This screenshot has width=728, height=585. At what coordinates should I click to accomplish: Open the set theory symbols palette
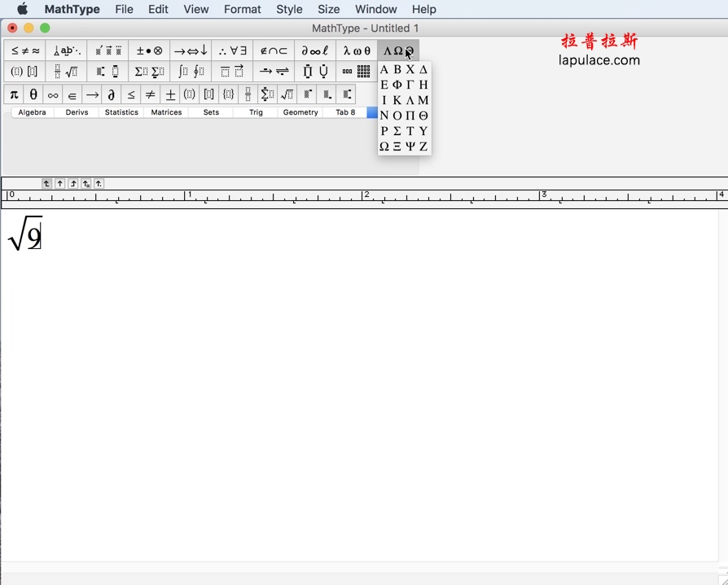(x=273, y=50)
